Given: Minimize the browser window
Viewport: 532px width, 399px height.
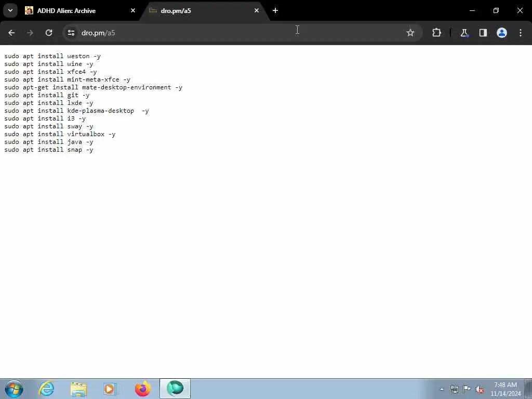Looking at the screenshot, I should (472, 10).
